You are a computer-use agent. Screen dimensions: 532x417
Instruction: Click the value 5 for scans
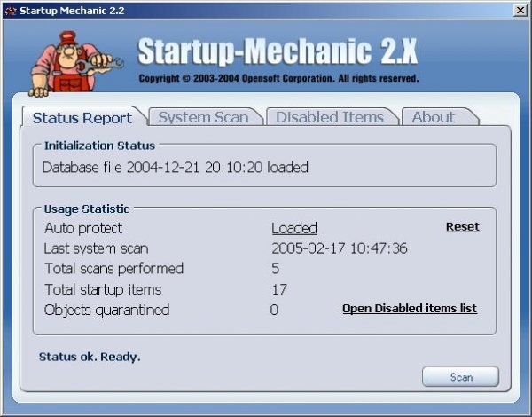276,269
